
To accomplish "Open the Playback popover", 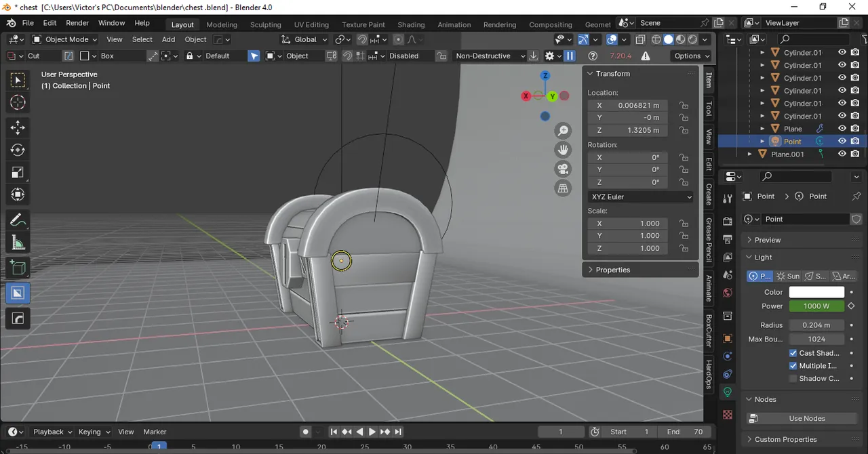I will tap(52, 432).
